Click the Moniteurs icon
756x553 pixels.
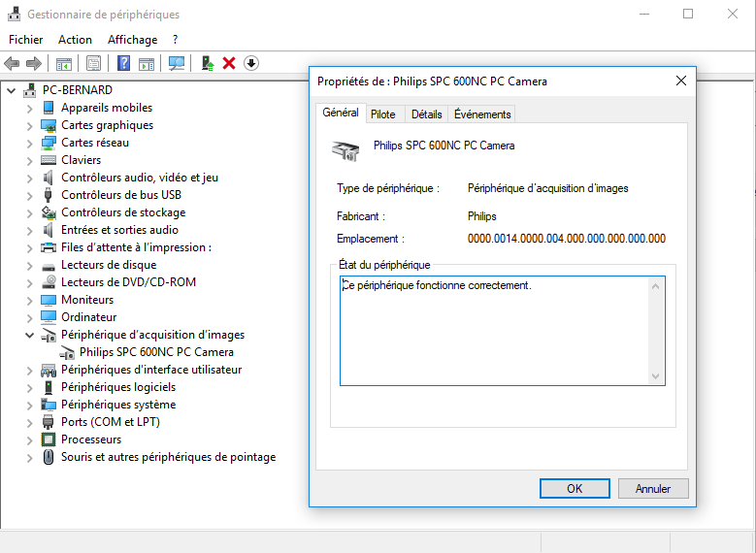(49, 300)
